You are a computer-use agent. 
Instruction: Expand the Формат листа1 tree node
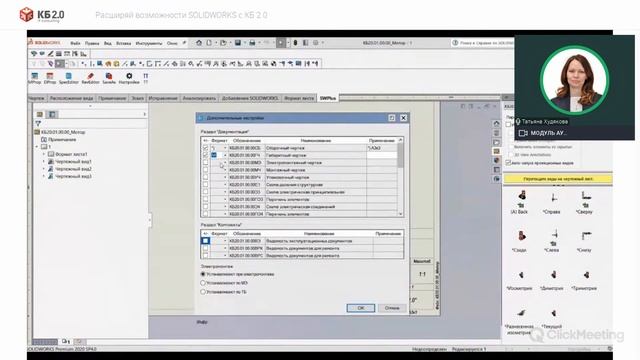[44, 154]
